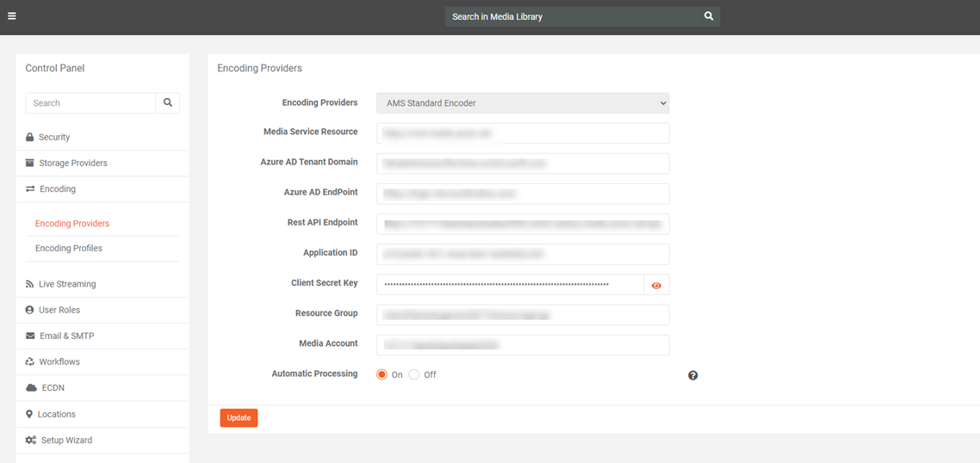
Task: Reveal Client Secret Key with eye icon
Action: coord(656,285)
